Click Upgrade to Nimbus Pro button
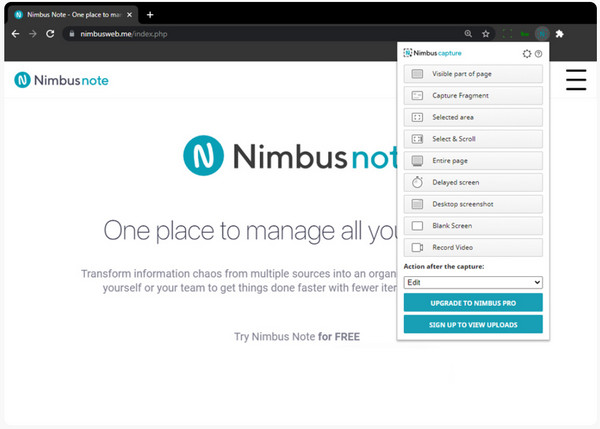This screenshot has width=600, height=429. (x=473, y=303)
